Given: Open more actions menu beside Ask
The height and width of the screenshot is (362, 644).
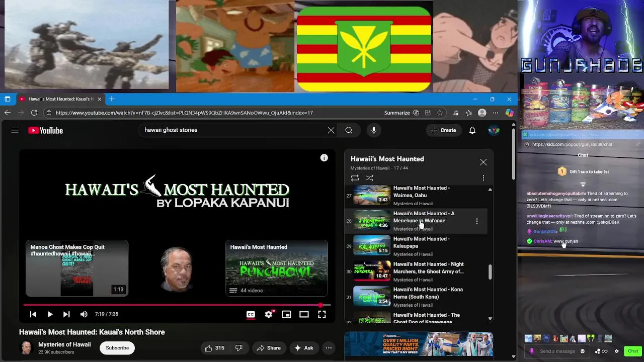Looking at the screenshot, I should click(329, 348).
